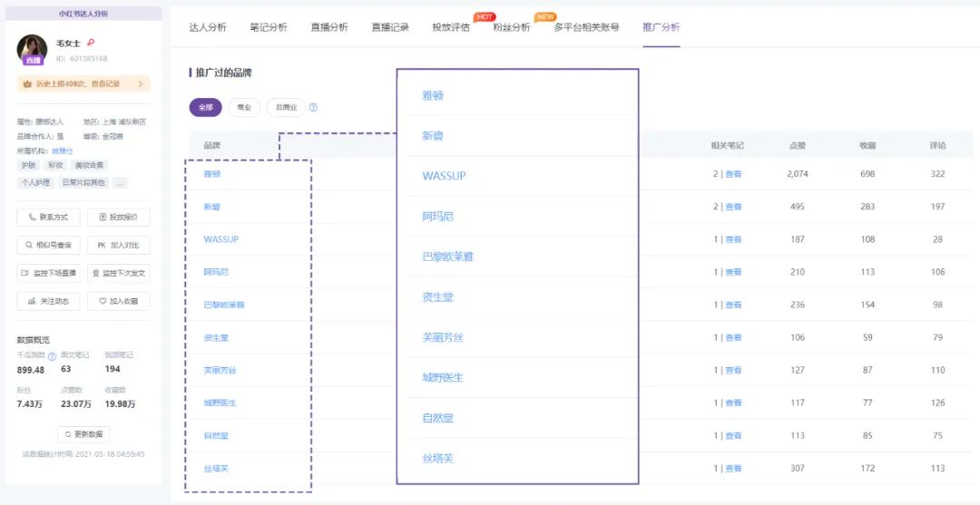Expand the history ranking banner arrow
Viewport: 980px width, 505px height.
pyautogui.click(x=141, y=84)
